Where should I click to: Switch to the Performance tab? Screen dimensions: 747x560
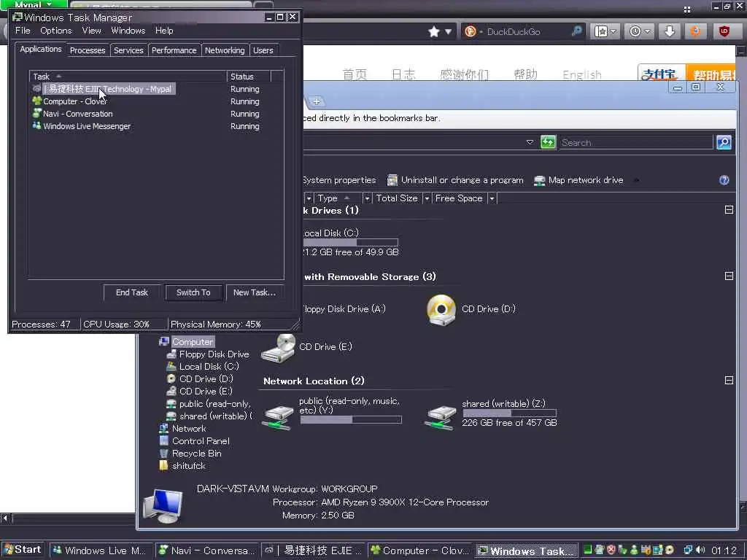tap(174, 50)
